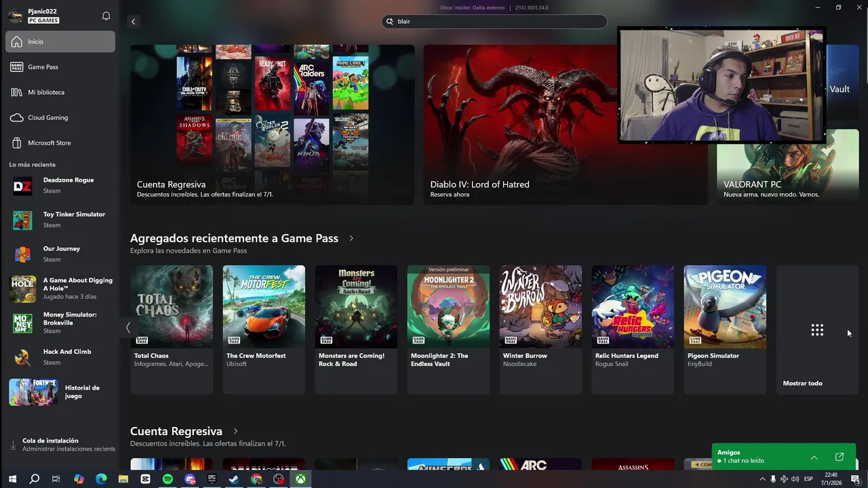This screenshot has width=868, height=488.
Task: Open Our Journey from recent list
Action: pyautogui.click(x=60, y=254)
